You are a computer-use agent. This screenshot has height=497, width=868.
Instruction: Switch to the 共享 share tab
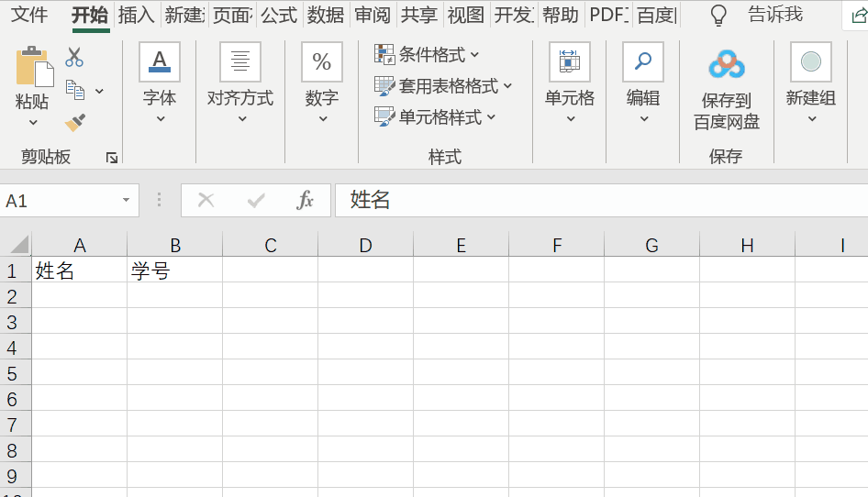(x=419, y=15)
